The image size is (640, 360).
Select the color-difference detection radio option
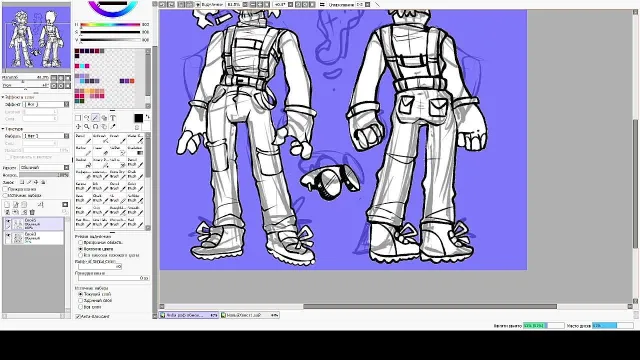(x=80, y=249)
